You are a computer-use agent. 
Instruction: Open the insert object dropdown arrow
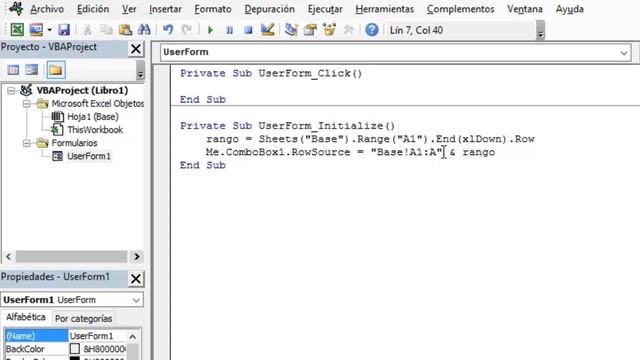[49, 30]
